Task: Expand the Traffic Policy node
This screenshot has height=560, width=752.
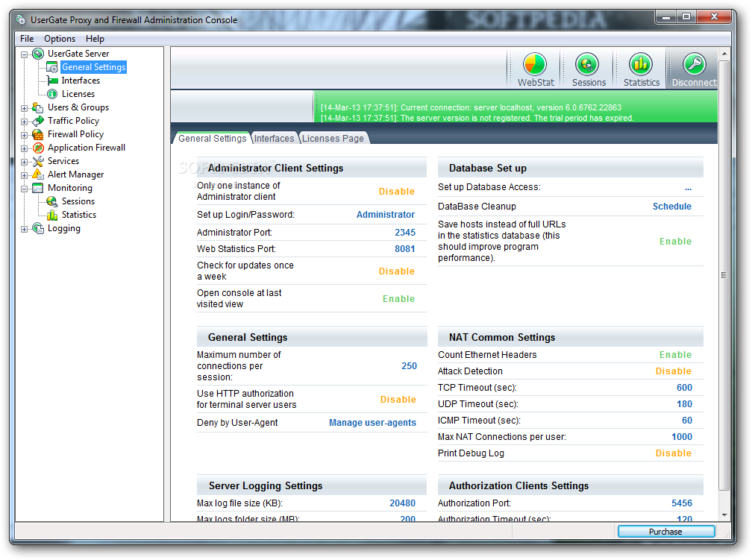Action: point(24,122)
